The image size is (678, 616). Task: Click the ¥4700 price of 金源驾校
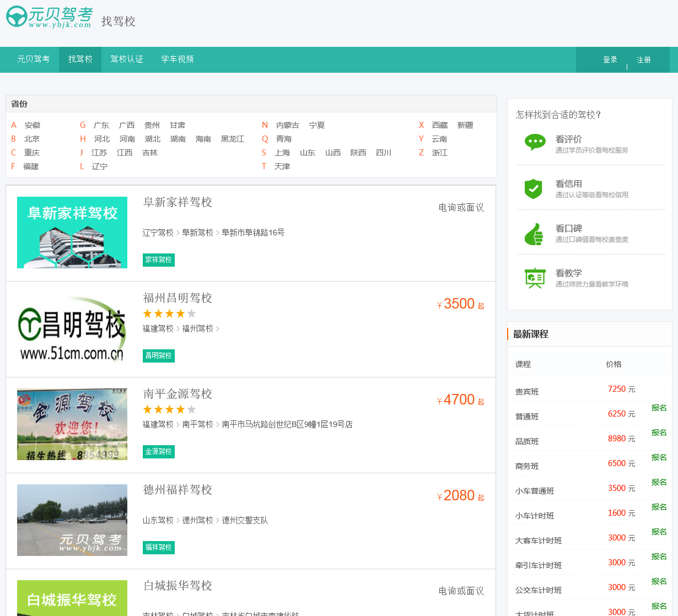460,400
